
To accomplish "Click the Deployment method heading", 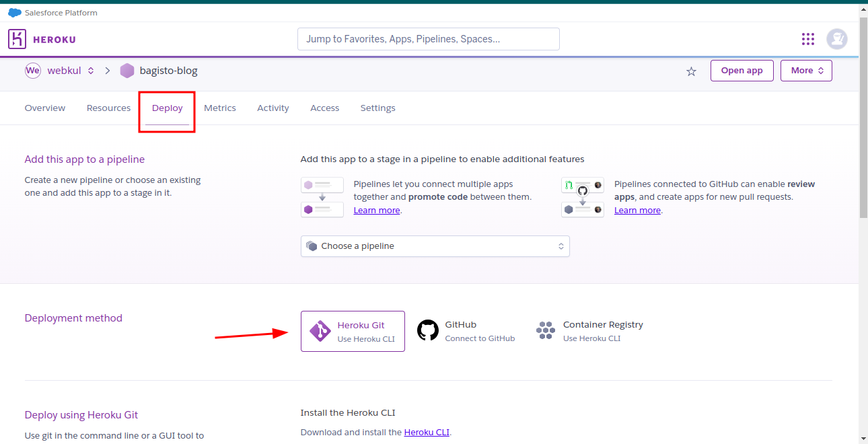I will click(73, 318).
